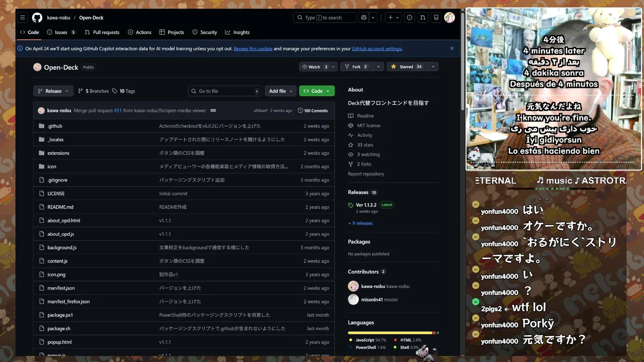Image resolution: width=644 pixels, height=362 pixels.
Task: Focus the Type / to search field
Action: pyautogui.click(x=325, y=18)
